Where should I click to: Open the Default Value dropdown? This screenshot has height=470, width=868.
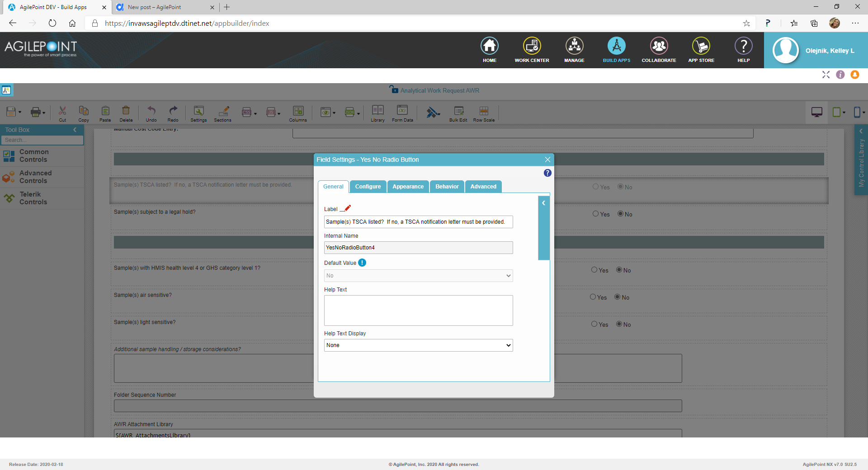(418, 276)
